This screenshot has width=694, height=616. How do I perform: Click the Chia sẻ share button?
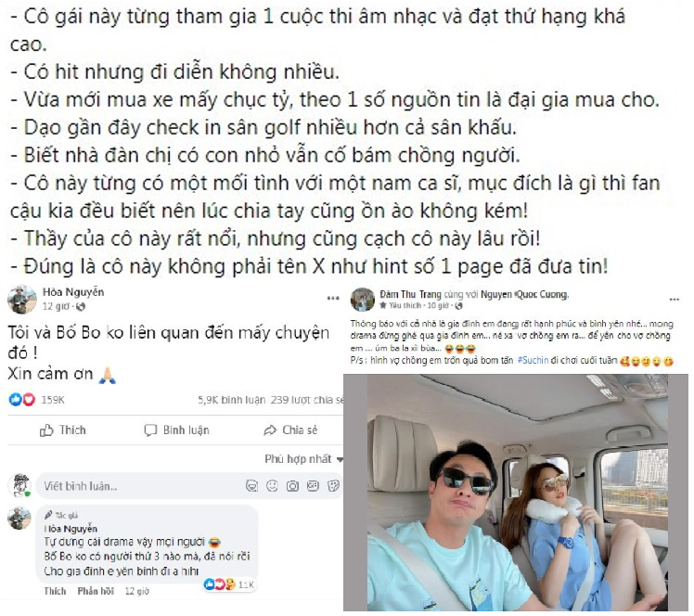tap(290, 430)
